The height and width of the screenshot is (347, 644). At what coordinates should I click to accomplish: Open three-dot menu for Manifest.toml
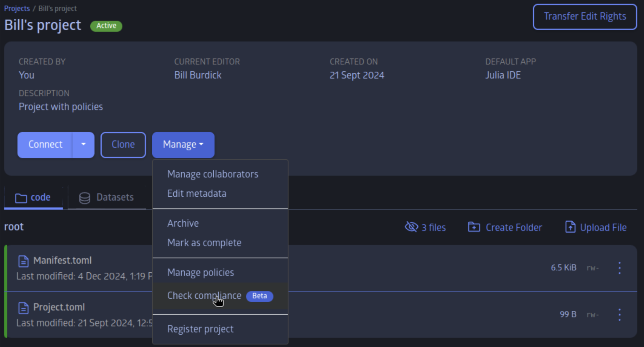[619, 268]
